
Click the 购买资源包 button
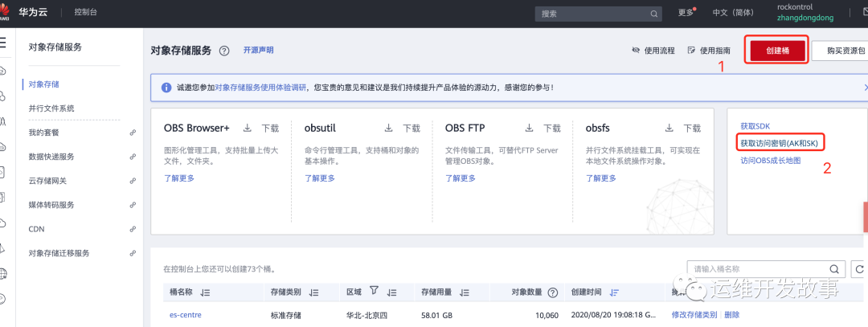tap(840, 51)
